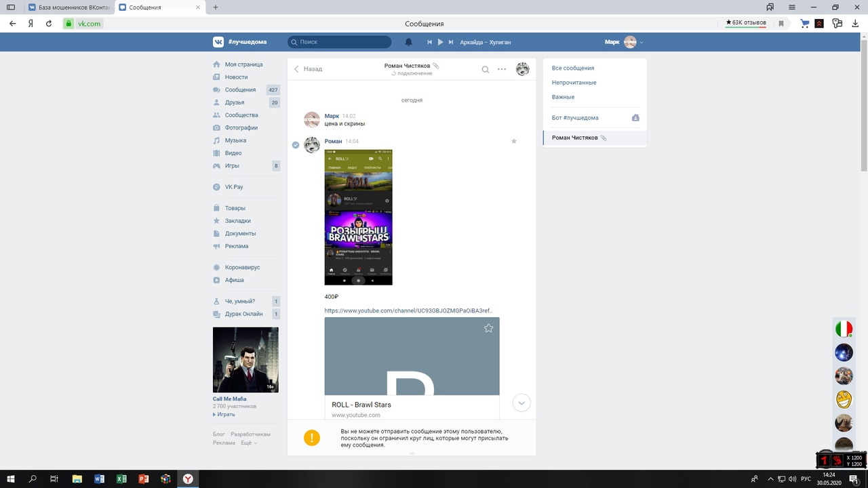Image resolution: width=868 pixels, height=488 pixels.
Task: Play the music track in header
Action: (x=440, y=42)
